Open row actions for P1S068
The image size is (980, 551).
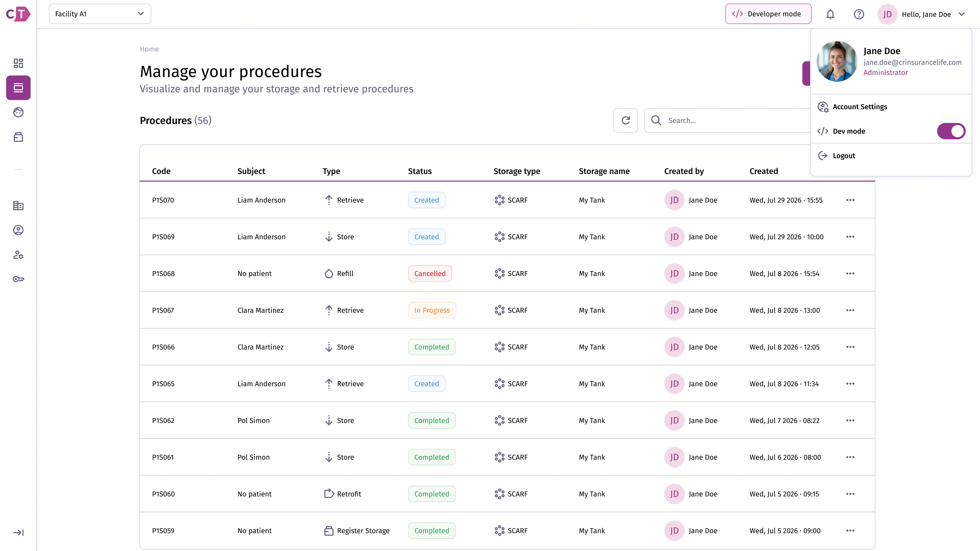(850, 273)
